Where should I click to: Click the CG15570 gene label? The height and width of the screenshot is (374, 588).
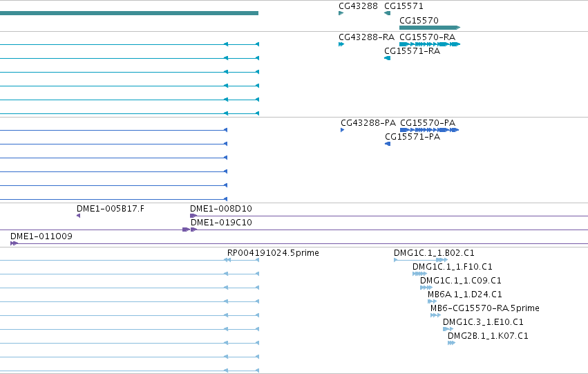tap(419, 20)
